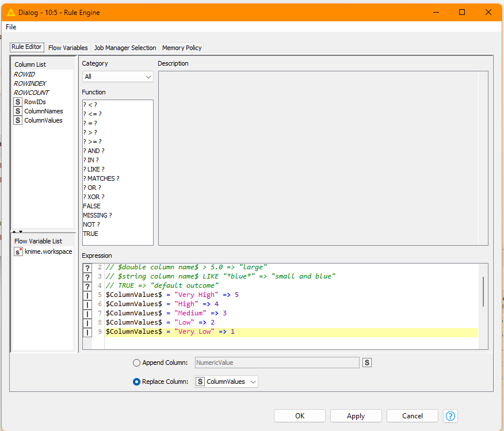The width and height of the screenshot is (504, 431).
Task: Collapse the column list split pane arrow
Action: (x=14, y=231)
